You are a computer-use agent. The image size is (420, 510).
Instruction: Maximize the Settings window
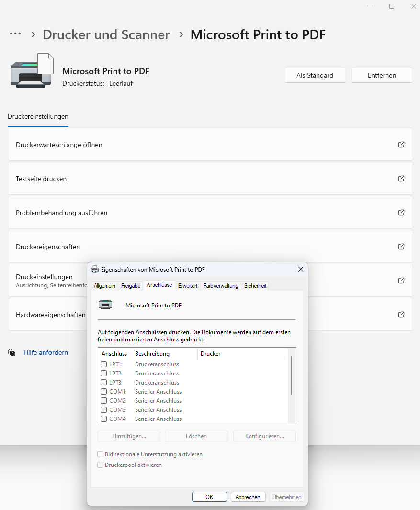pos(392,6)
